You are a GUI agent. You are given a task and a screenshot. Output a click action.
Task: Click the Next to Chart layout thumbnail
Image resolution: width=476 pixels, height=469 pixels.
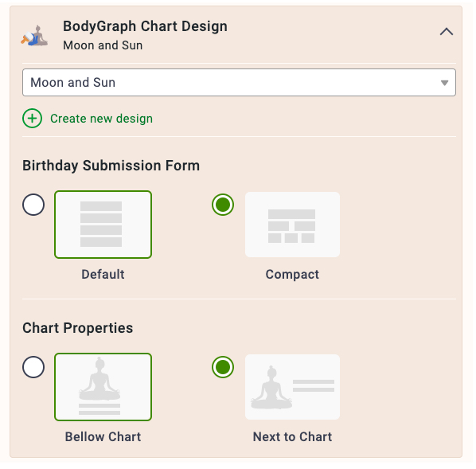click(x=292, y=387)
